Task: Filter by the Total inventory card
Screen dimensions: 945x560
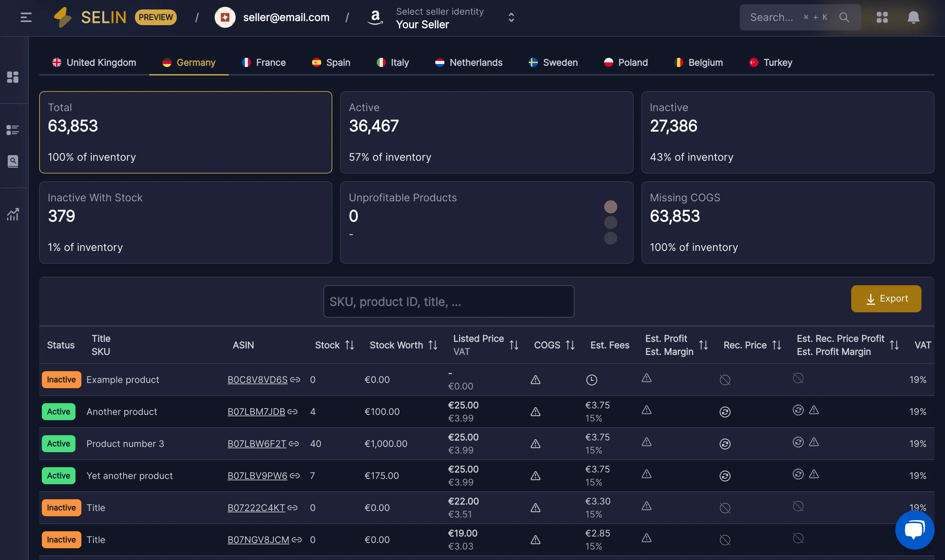Action: 186,132
